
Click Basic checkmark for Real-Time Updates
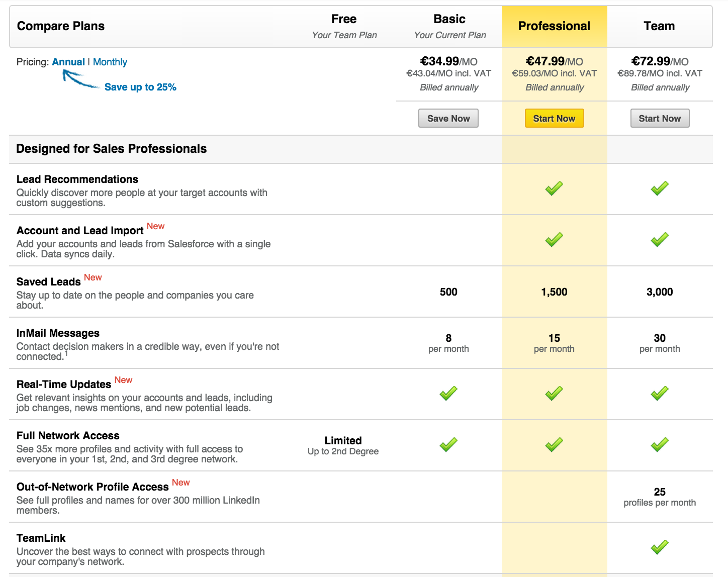[448, 394]
